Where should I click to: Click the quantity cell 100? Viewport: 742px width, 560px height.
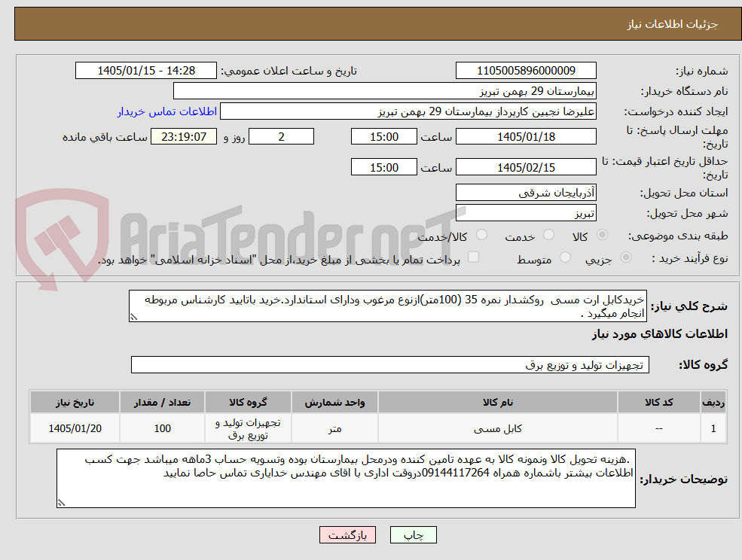pos(162,428)
